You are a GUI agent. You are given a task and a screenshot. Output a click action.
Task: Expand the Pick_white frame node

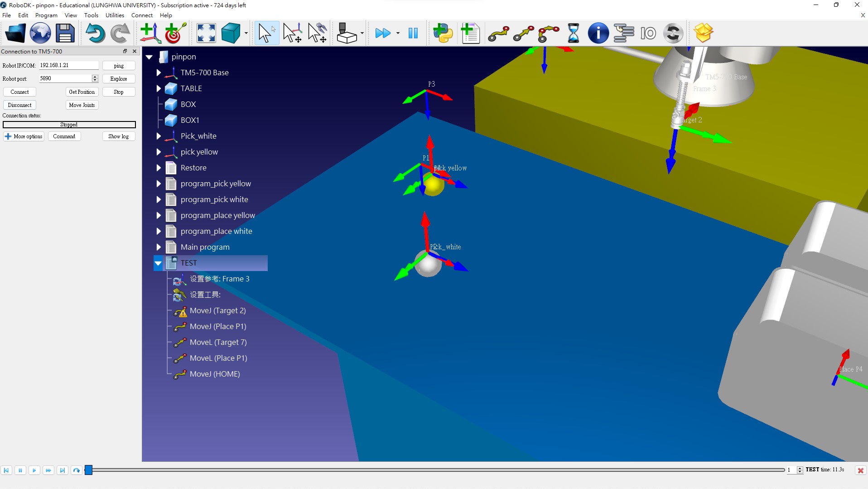tap(159, 136)
